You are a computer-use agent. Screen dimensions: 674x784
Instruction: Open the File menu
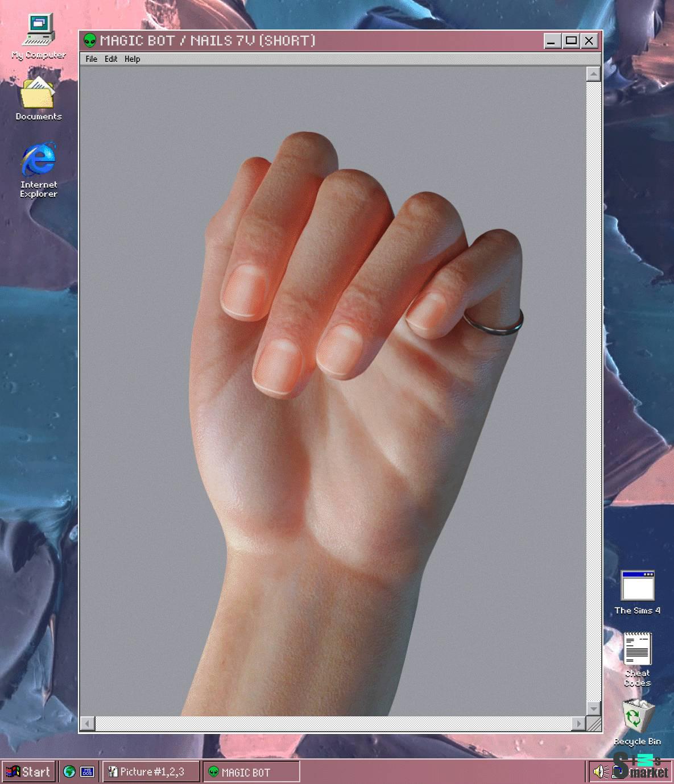tap(91, 59)
